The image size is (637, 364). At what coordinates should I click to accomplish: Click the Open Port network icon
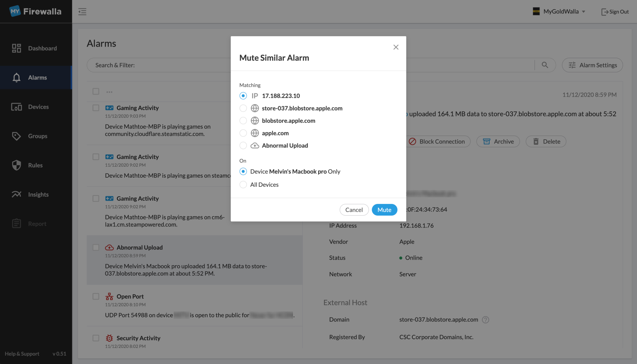tap(109, 297)
